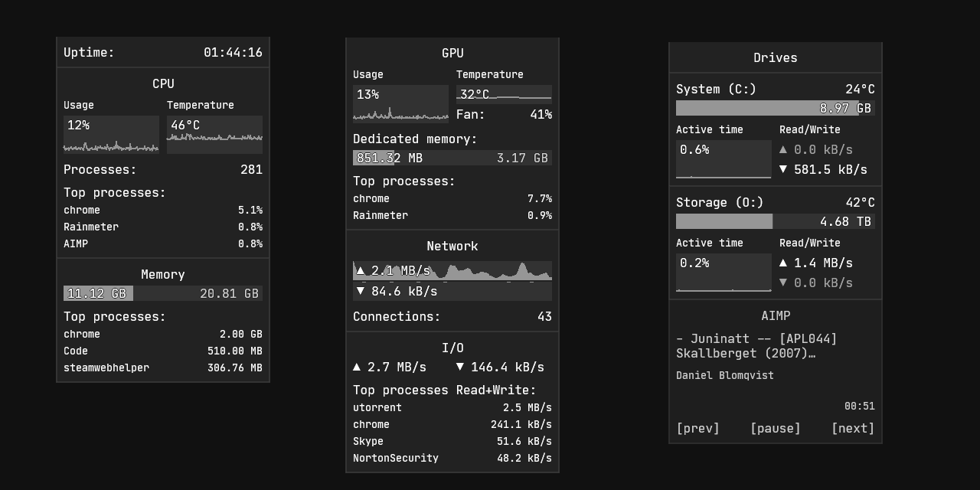Click the network upload graph
The width and height of the screenshot is (980, 490).
point(452,271)
